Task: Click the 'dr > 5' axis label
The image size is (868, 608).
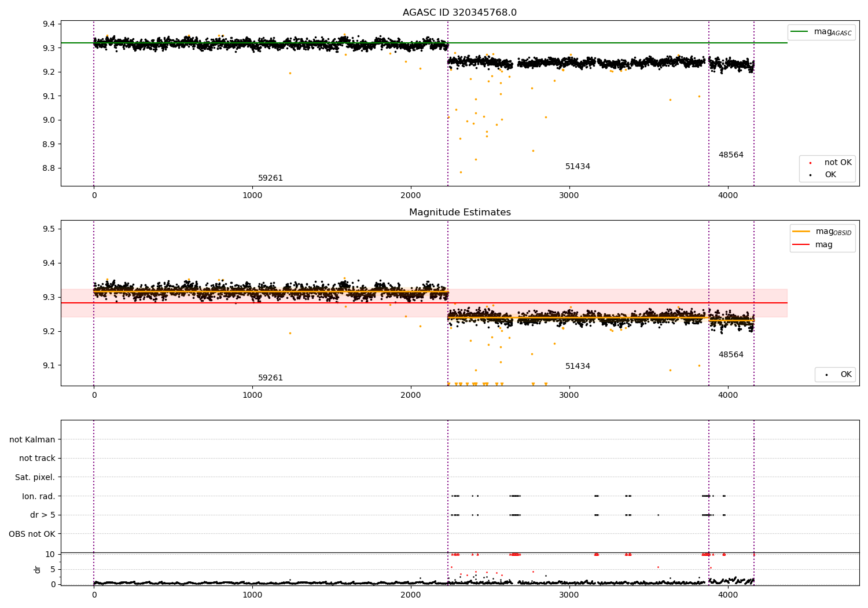Action: coord(43,515)
